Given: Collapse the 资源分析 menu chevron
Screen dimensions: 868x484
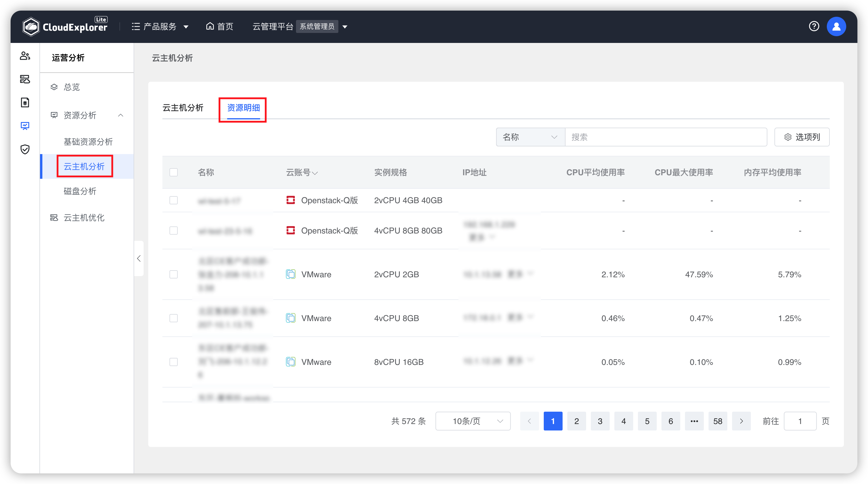Looking at the screenshot, I should pos(121,115).
